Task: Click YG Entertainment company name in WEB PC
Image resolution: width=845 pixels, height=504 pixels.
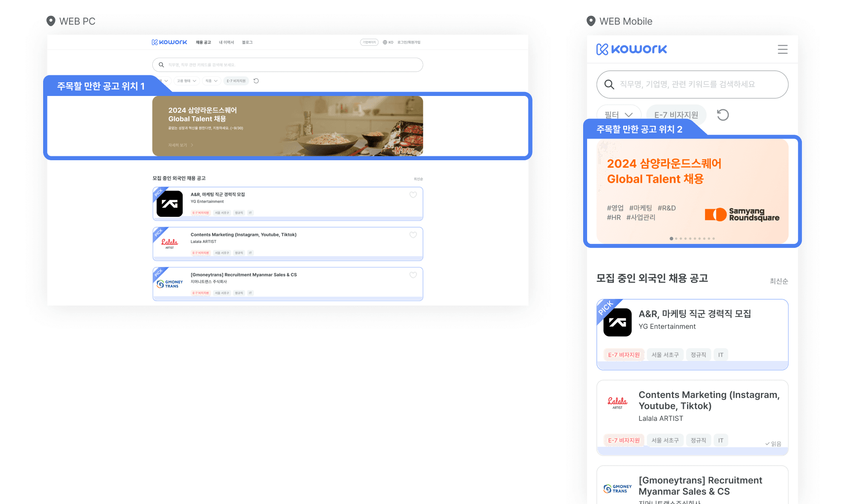Action: point(207,202)
